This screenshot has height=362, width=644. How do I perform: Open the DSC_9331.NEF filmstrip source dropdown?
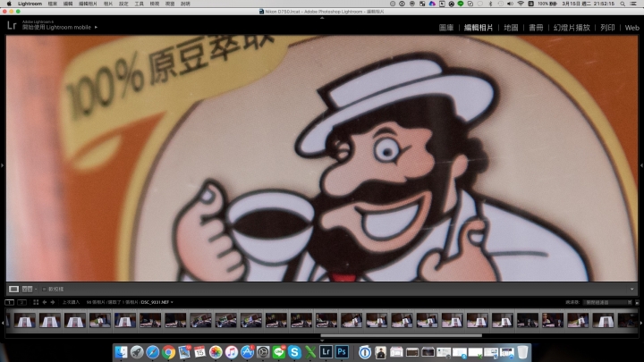pyautogui.click(x=157, y=302)
